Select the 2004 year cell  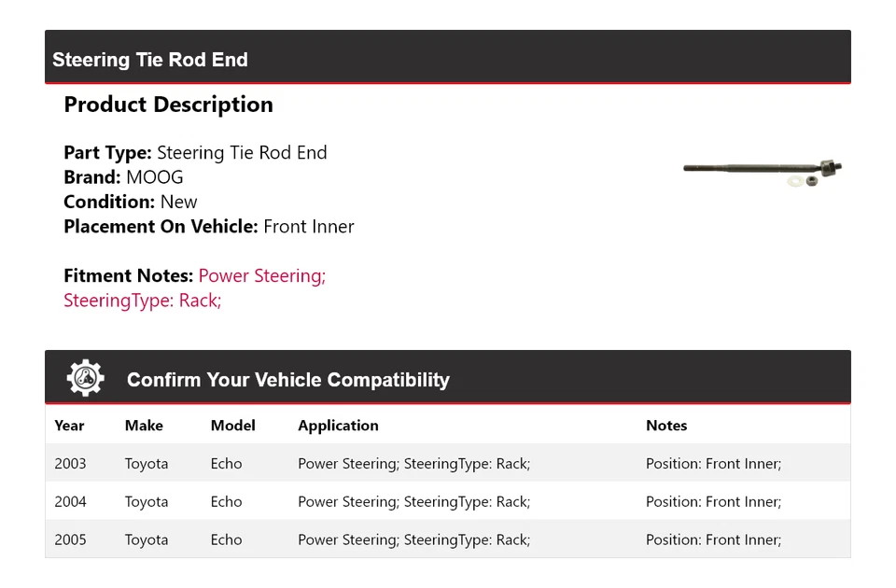70,502
